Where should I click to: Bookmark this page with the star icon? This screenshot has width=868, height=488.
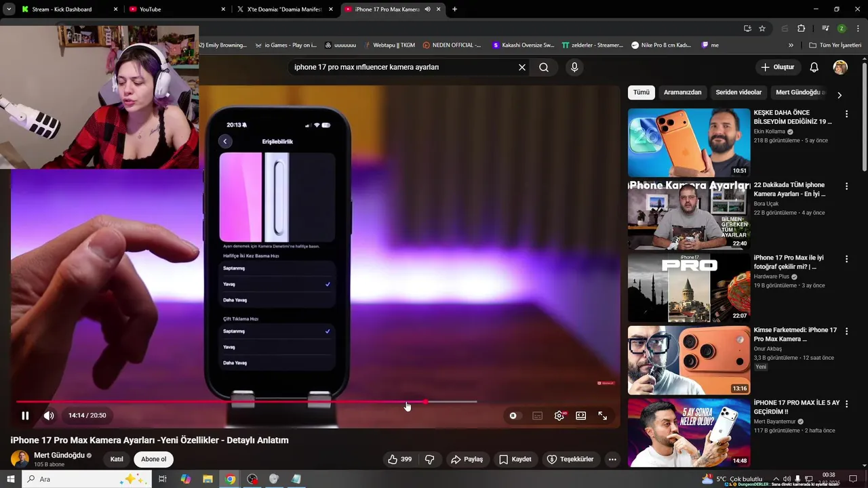[762, 28]
